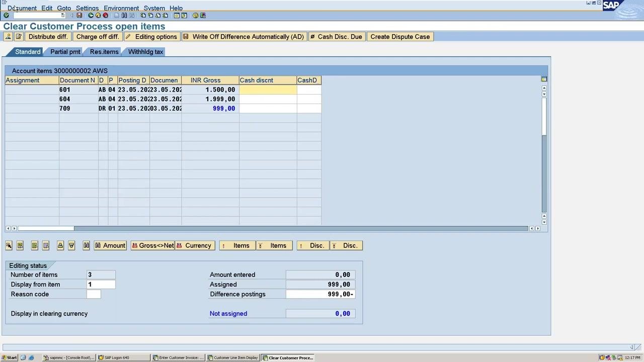The image size is (644, 362).
Task: Switch to the Res.items tab
Action: [x=104, y=52]
